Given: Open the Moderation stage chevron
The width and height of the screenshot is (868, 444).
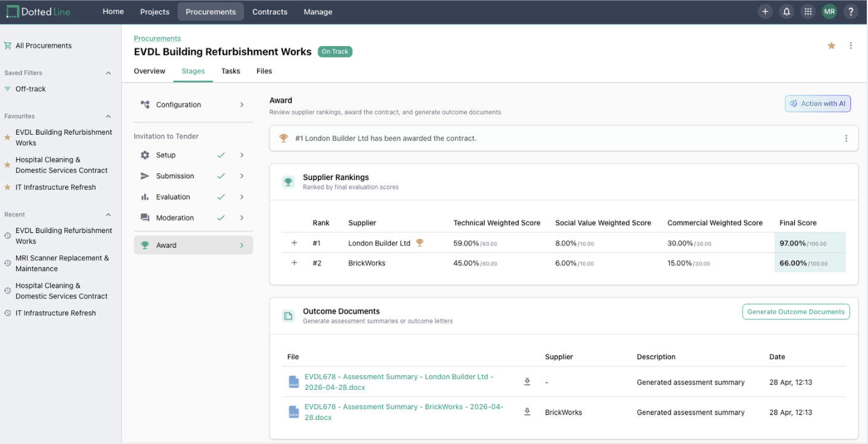Looking at the screenshot, I should 242,218.
